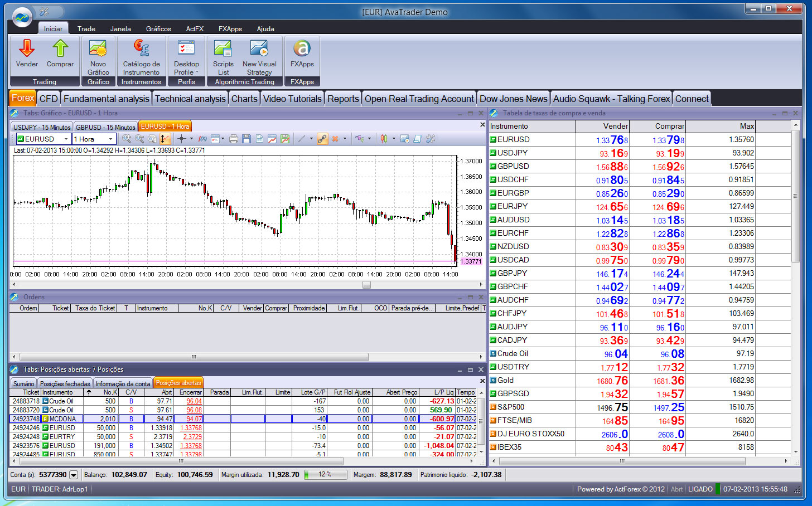Click the 12 % margin usage bar
Viewport: 812px width, 506px height.
326,475
